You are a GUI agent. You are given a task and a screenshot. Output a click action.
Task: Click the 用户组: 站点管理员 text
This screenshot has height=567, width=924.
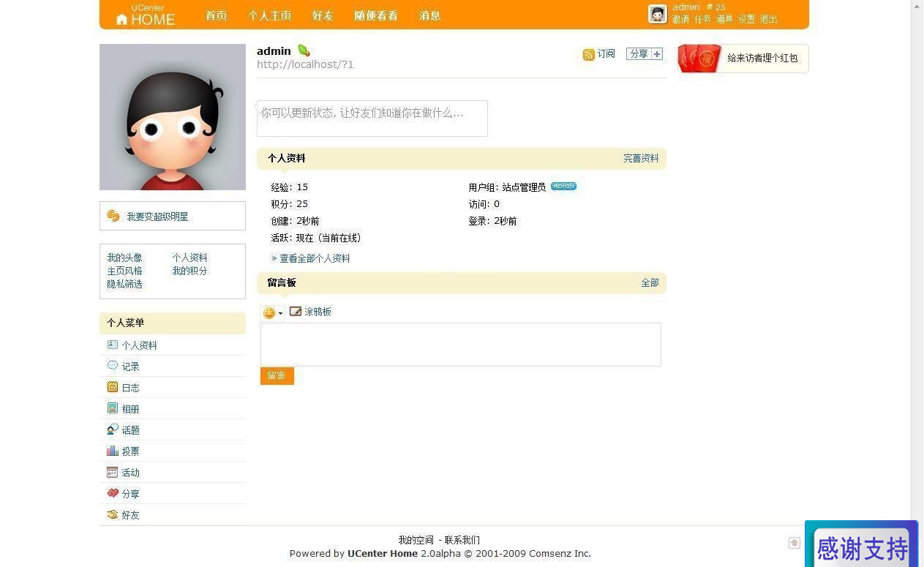click(x=507, y=187)
